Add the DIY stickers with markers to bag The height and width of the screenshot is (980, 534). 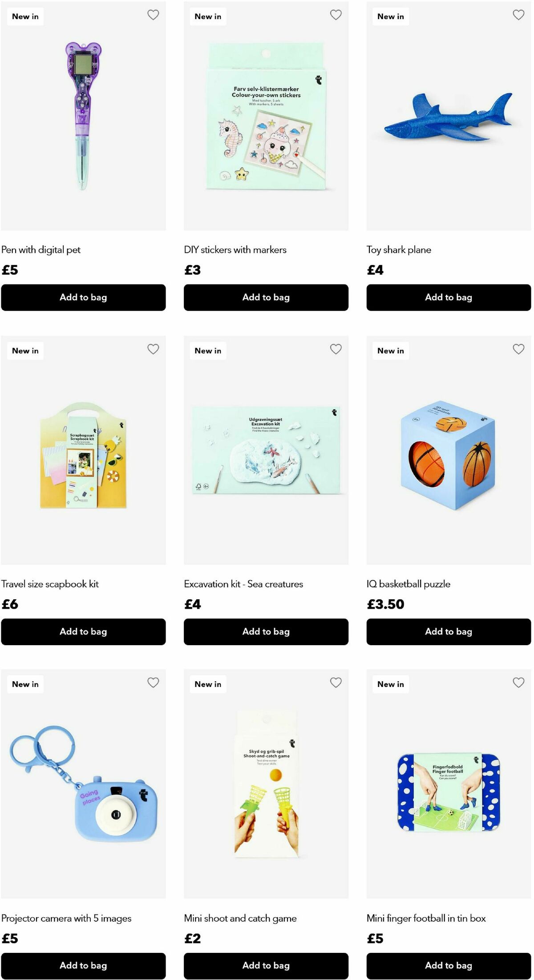pyautogui.click(x=266, y=297)
